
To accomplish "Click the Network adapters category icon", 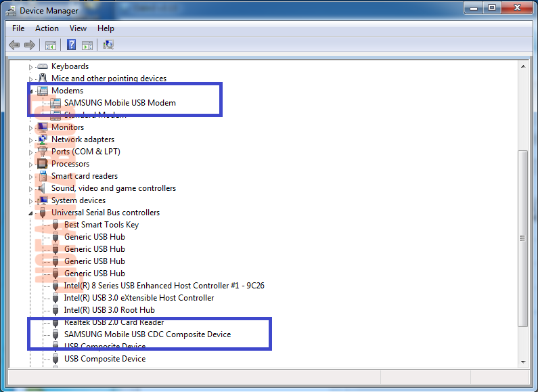I will click(42, 139).
